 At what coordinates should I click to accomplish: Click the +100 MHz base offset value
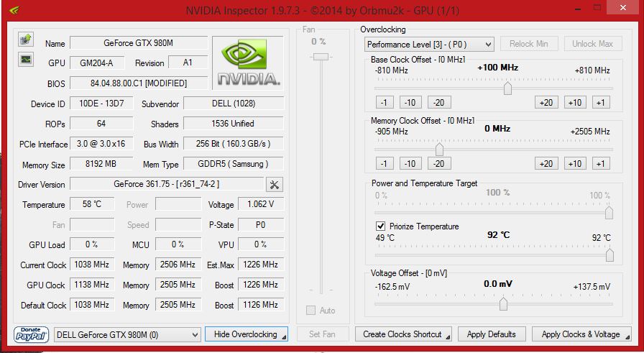coord(498,68)
